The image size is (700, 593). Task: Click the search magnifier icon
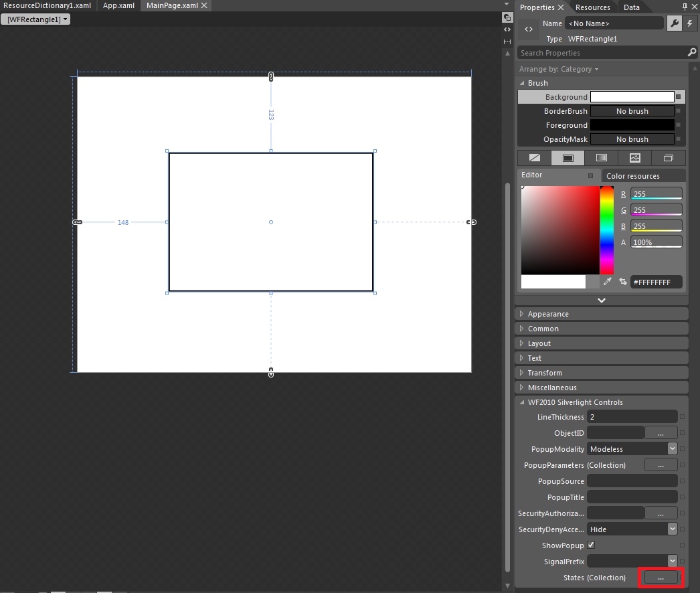pos(692,53)
